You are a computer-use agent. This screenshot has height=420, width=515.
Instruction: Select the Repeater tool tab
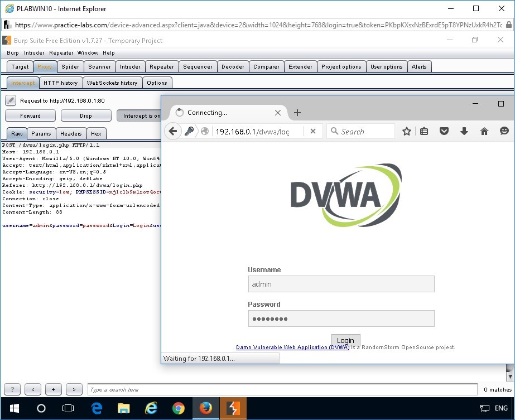pyautogui.click(x=162, y=67)
